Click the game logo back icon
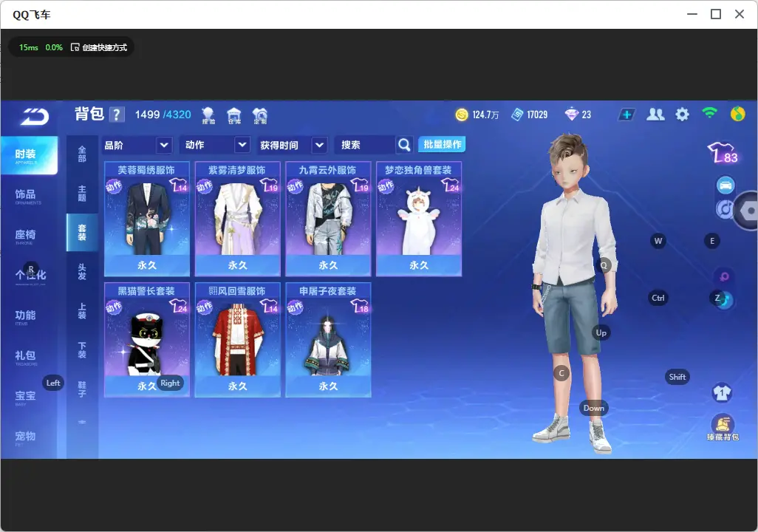 point(34,116)
